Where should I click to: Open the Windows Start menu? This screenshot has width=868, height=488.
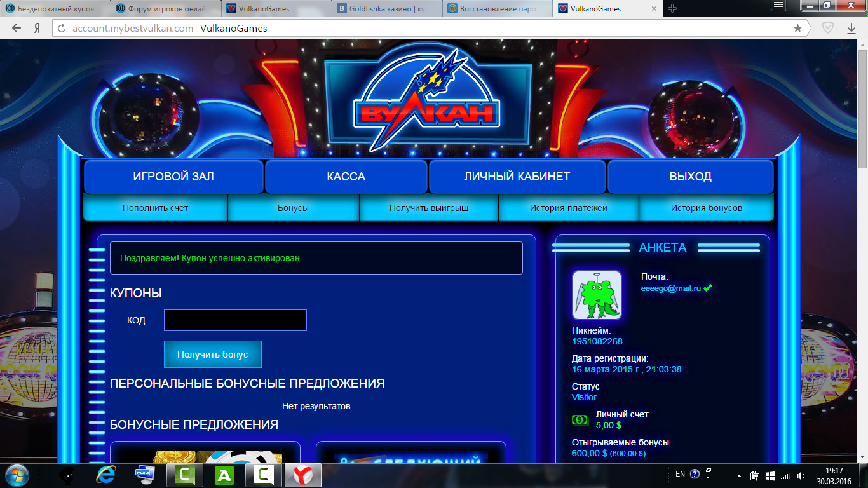point(17,475)
